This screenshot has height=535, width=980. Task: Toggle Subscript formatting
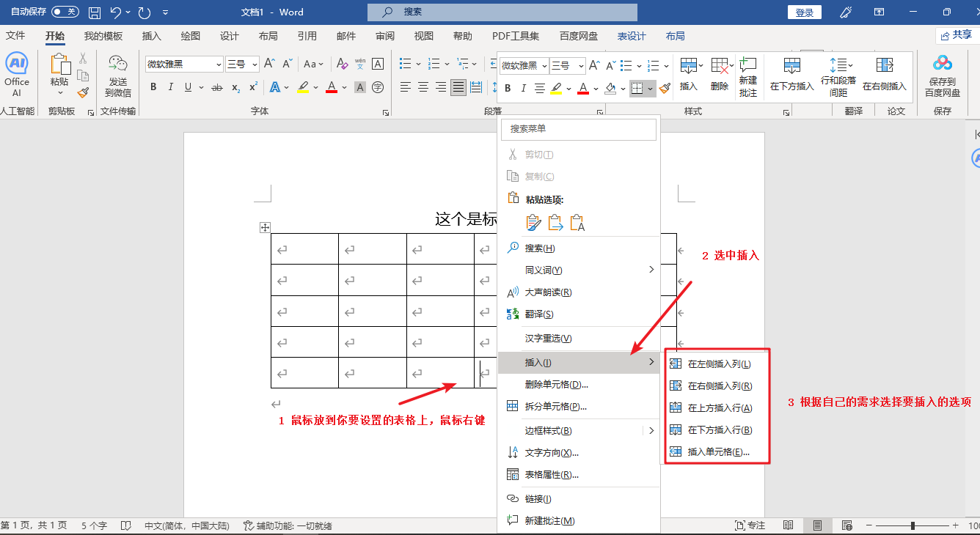click(x=235, y=87)
